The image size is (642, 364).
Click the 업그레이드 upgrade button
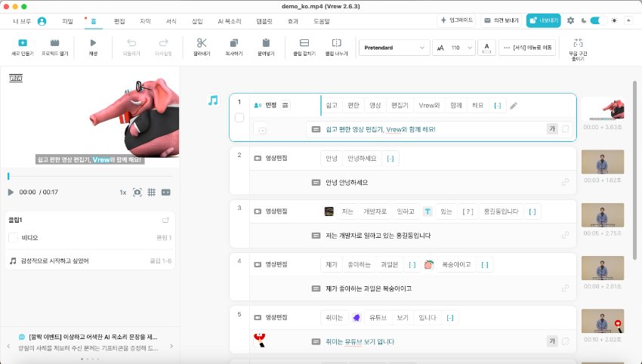click(x=457, y=20)
